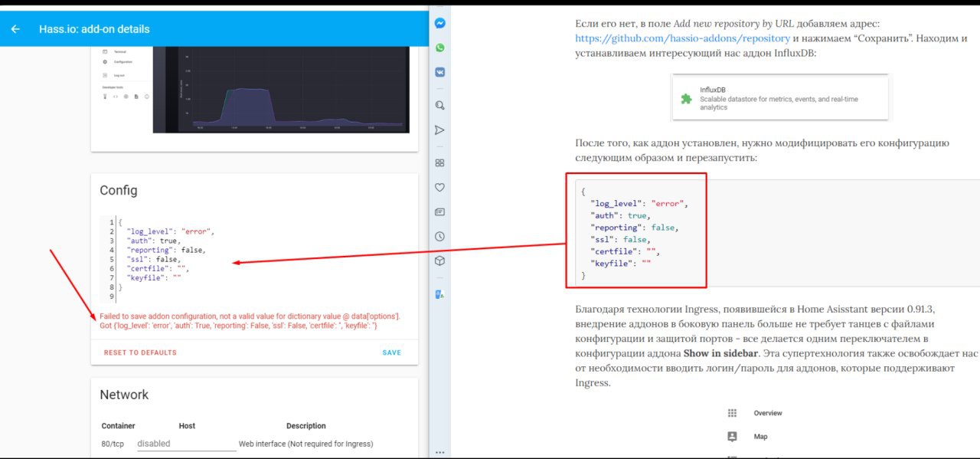Image resolution: width=980 pixels, height=459 pixels.
Task: Click the Description column header
Action: (x=306, y=426)
